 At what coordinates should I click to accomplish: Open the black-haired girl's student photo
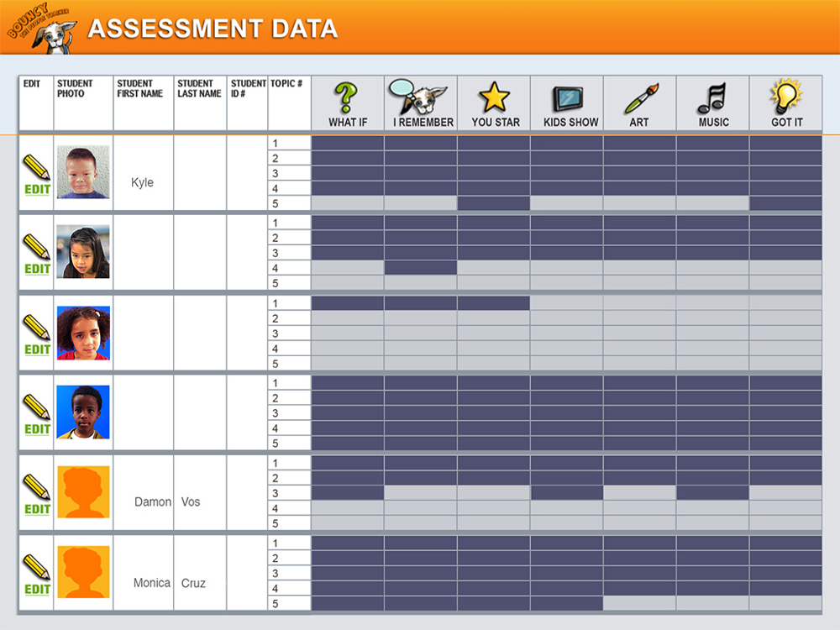(x=83, y=252)
